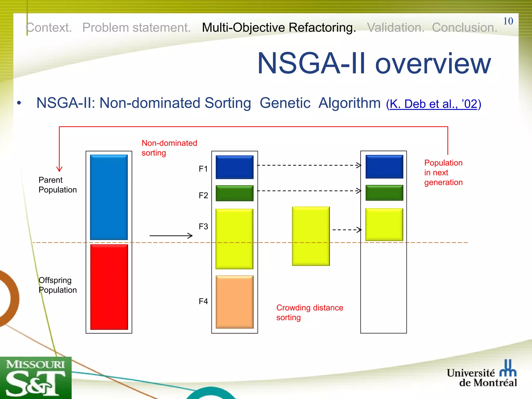This screenshot has height=399, width=532.
Task: Click the Université de Montréal logo
Action: click(482, 374)
